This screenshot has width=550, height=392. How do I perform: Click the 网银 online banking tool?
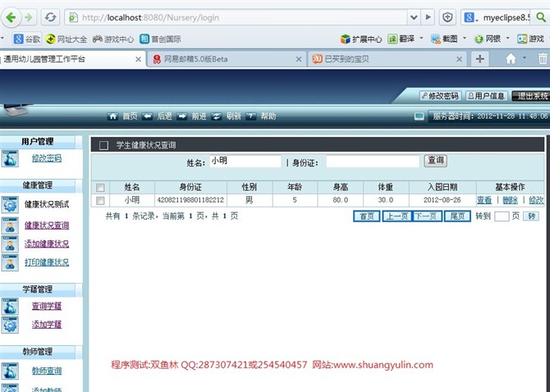488,39
